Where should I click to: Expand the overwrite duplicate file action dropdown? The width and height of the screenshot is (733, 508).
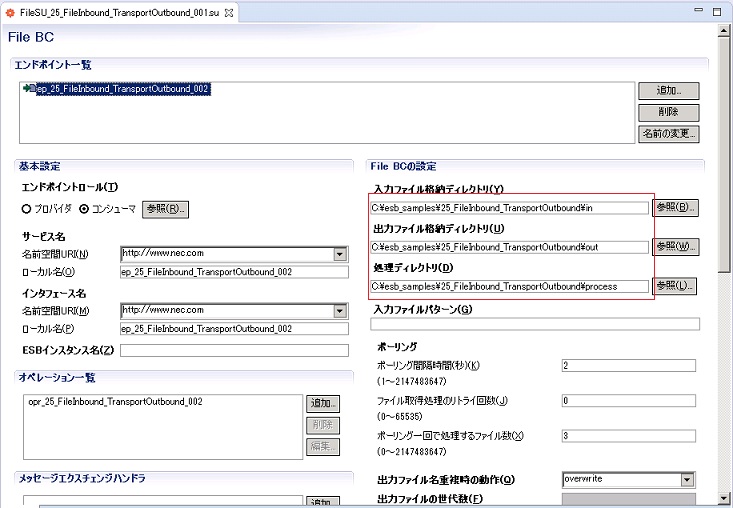click(x=687, y=479)
